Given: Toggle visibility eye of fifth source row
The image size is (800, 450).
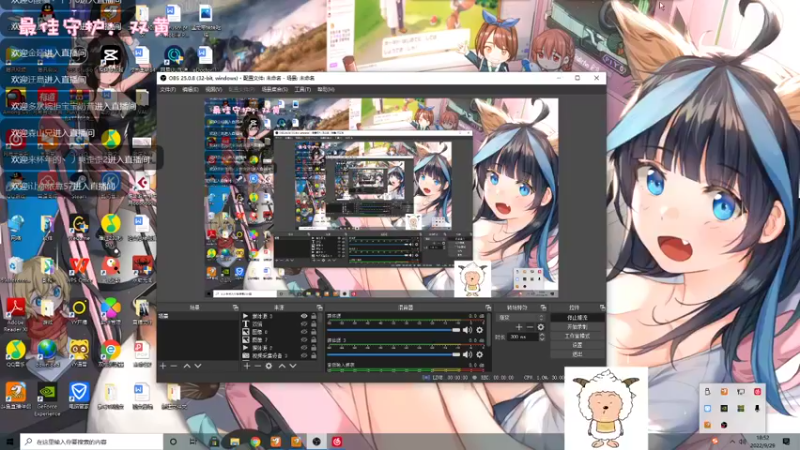Looking at the screenshot, I should click(x=304, y=348).
